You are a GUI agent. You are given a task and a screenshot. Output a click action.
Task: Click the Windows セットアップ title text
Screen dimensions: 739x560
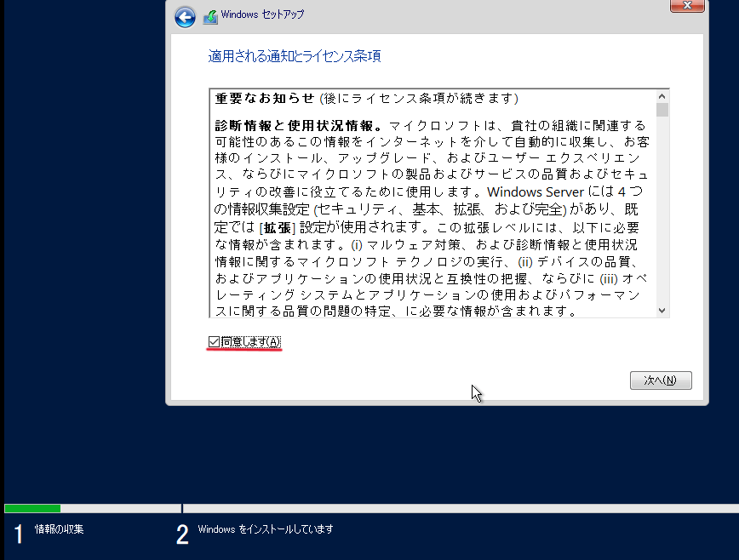pyautogui.click(x=262, y=14)
